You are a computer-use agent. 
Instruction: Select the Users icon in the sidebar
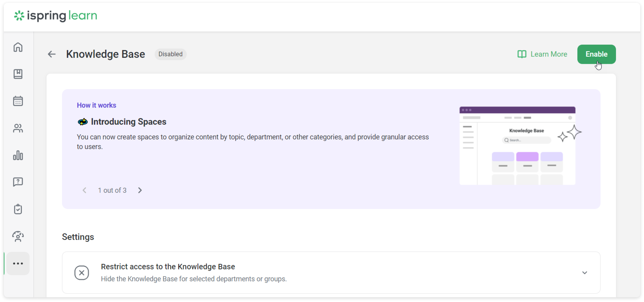coord(18,129)
